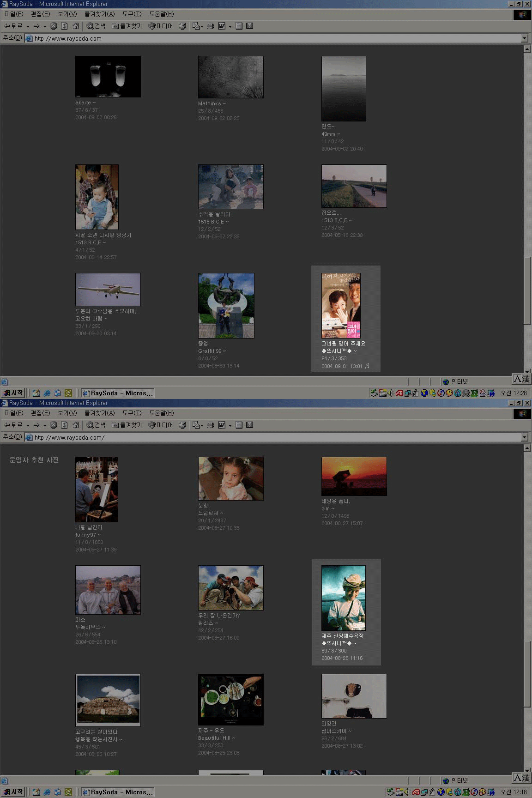Open the airplane photo thumbnail
The image size is (532, 798).
pos(108,290)
